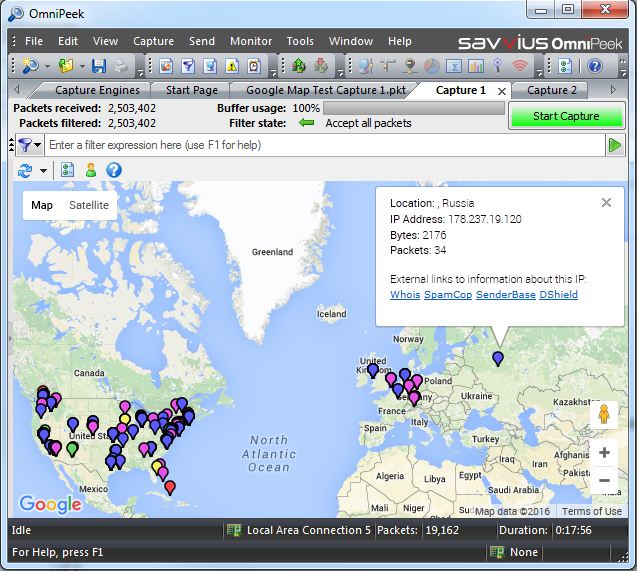Click the map options list icon above map
This screenshot has width=637, height=571.
point(67,170)
